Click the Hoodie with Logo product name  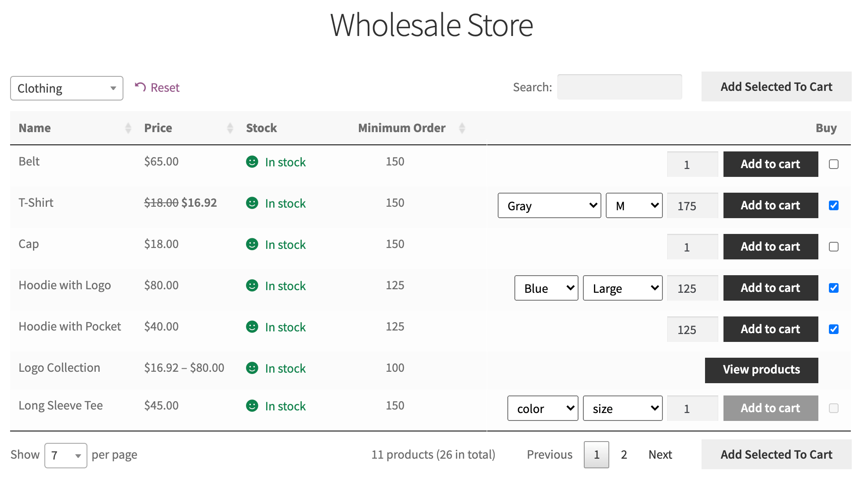pyautogui.click(x=65, y=285)
